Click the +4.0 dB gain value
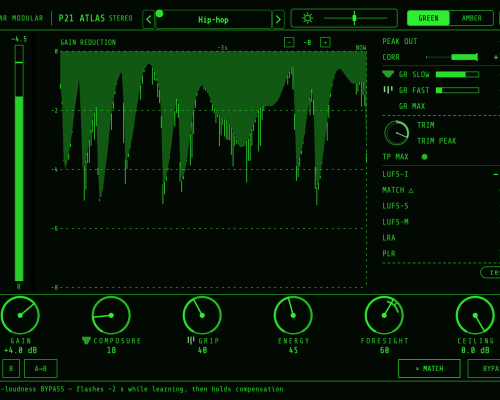This screenshot has height=400, width=500. point(21,350)
